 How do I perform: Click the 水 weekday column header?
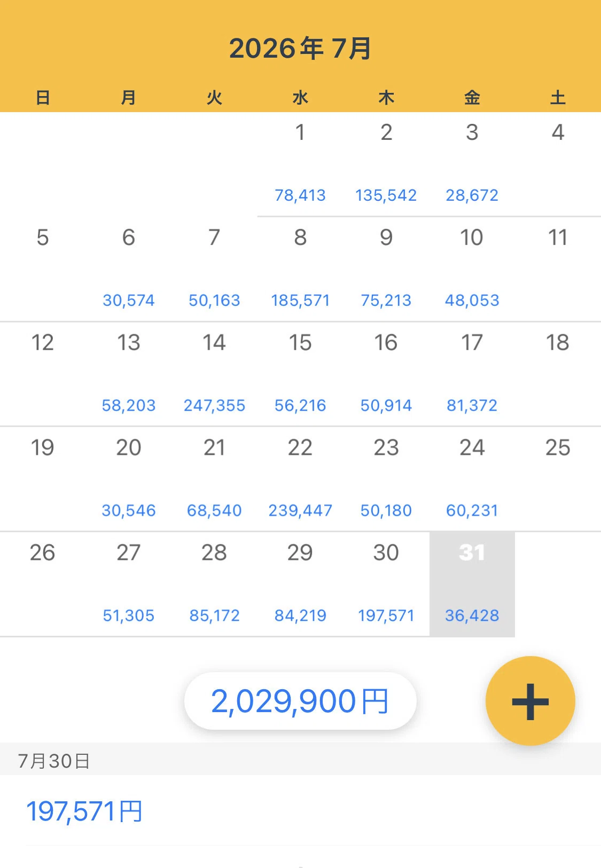[300, 98]
